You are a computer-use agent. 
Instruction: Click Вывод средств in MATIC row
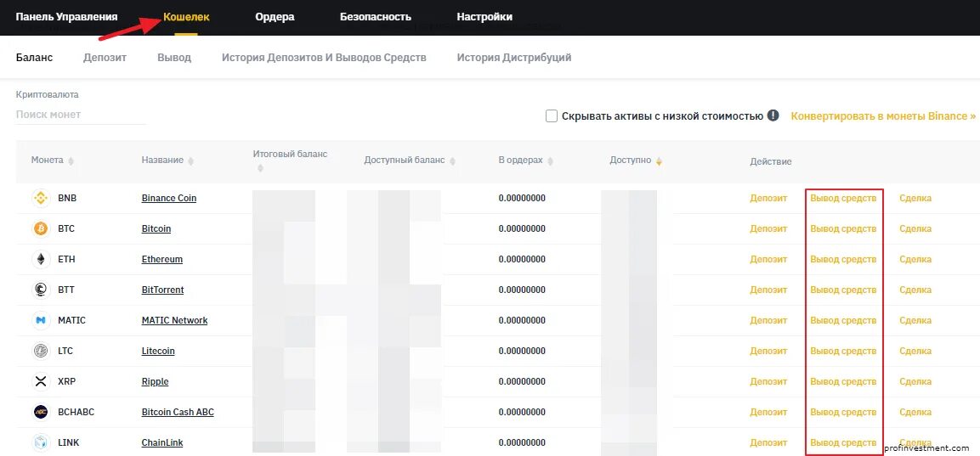[843, 320]
